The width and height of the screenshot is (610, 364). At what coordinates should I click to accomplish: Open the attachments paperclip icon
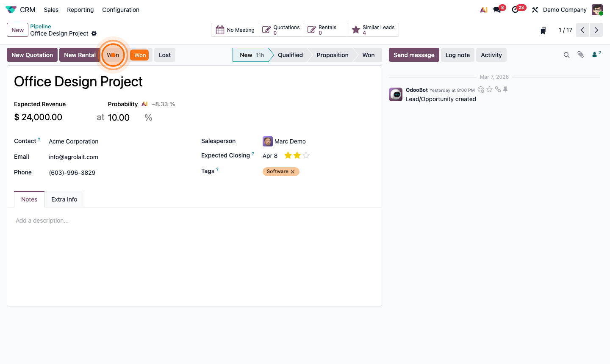point(580,54)
